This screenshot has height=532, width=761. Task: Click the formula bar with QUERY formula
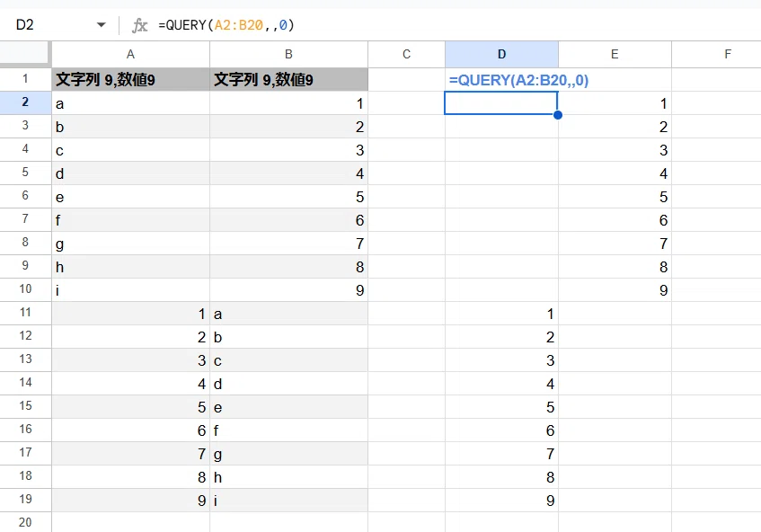tap(456, 25)
